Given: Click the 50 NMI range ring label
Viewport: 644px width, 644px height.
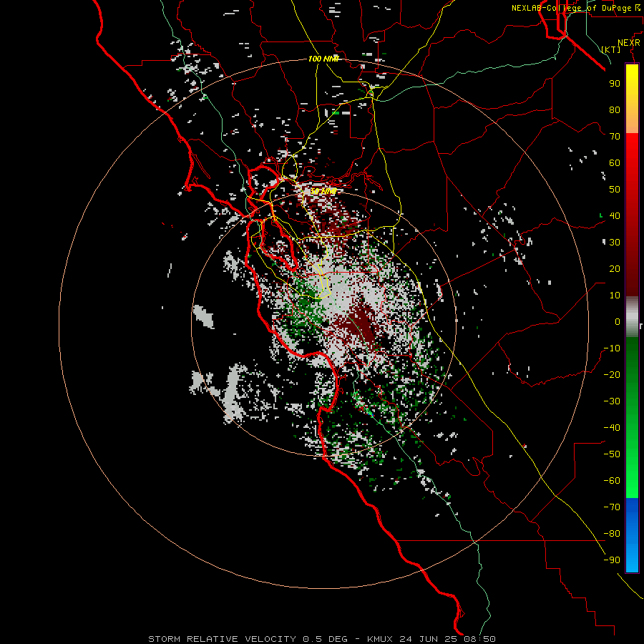Looking at the screenshot, I should click(x=323, y=191).
